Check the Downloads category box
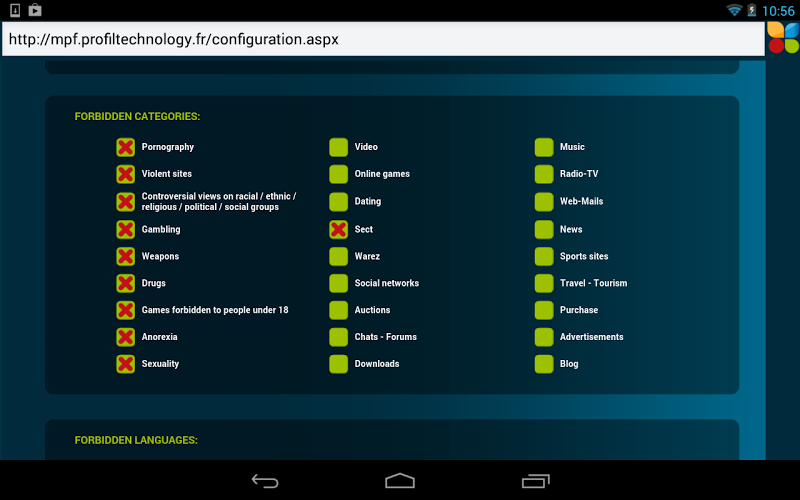The height and width of the screenshot is (500, 800). [338, 364]
